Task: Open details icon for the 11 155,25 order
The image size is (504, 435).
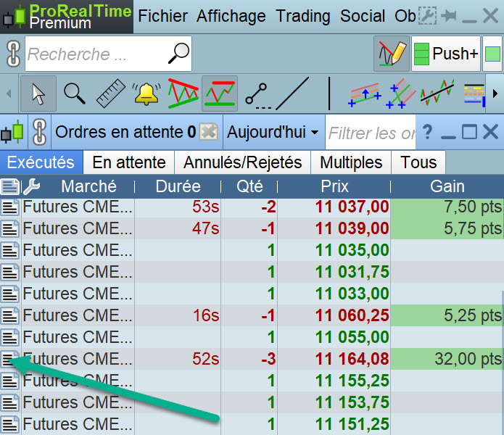Action: pos(10,381)
